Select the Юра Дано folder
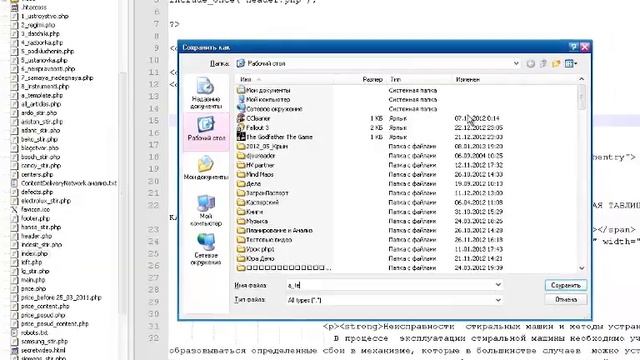The image size is (640, 360). click(256, 259)
